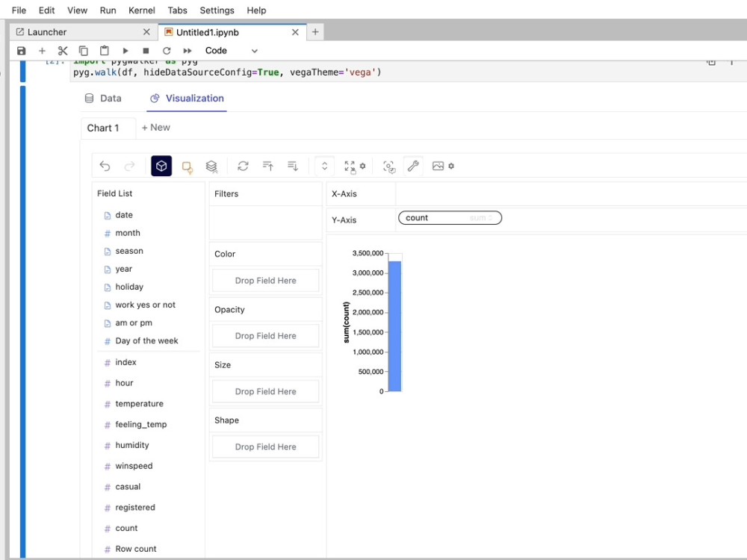This screenshot has width=747, height=560.
Task: Select the Visualization tab
Action: point(187,98)
